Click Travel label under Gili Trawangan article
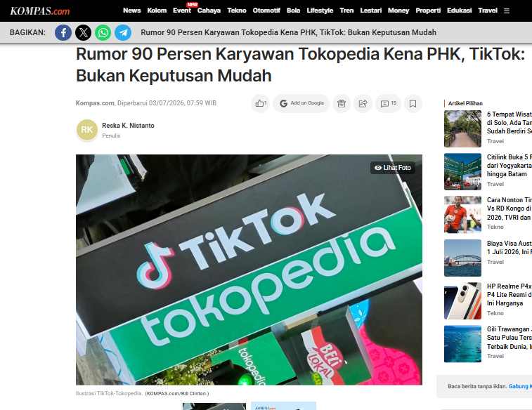The image size is (532, 410). (x=495, y=356)
